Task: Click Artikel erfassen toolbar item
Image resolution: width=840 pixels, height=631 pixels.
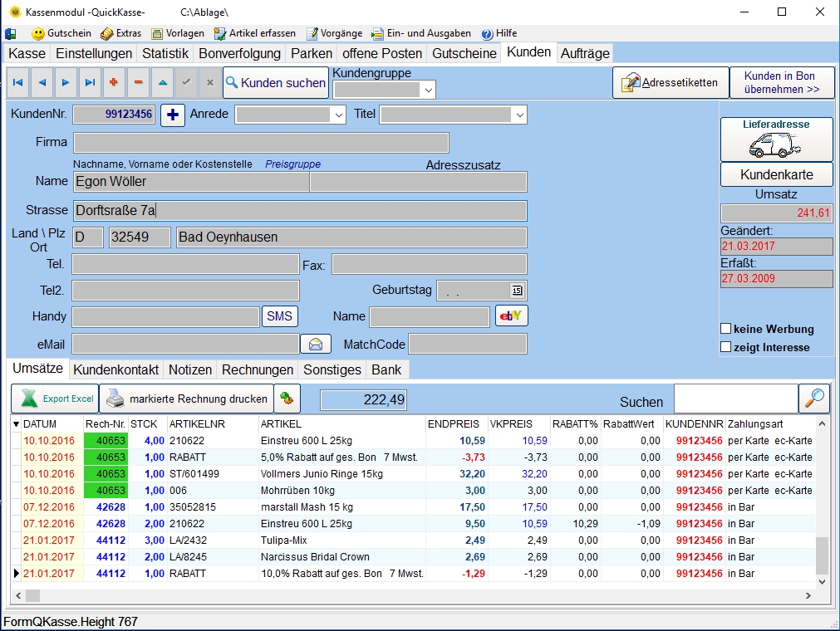Action: click(254, 34)
